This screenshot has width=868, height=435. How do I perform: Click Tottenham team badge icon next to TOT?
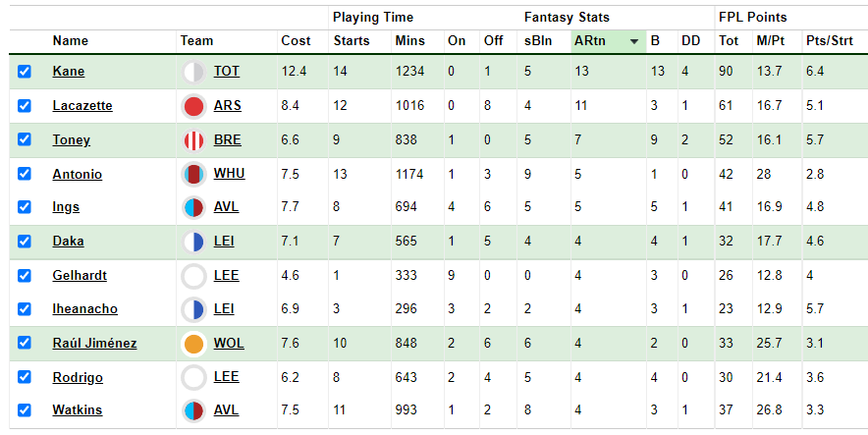[193, 72]
